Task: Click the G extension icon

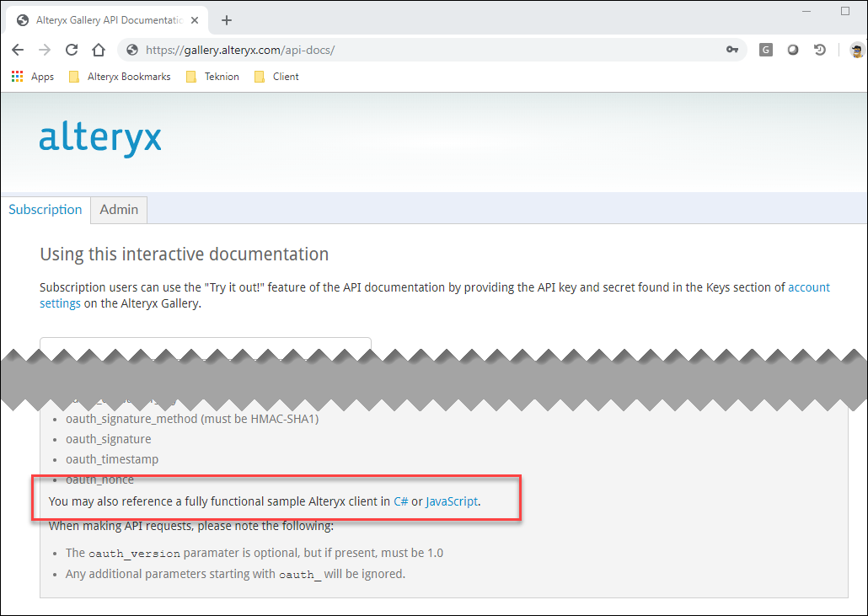Action: (x=765, y=50)
